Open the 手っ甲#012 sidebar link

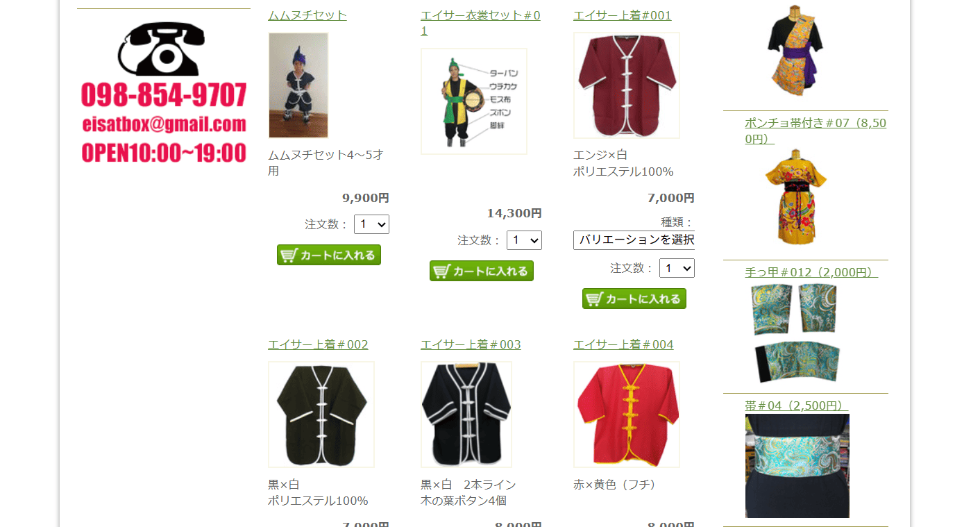pyautogui.click(x=811, y=272)
